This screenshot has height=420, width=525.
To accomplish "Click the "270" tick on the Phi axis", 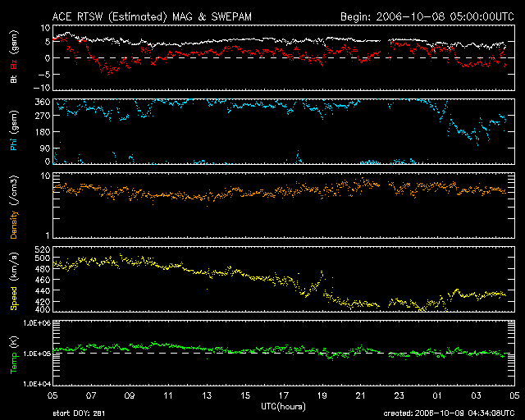I will pyautogui.click(x=43, y=116).
